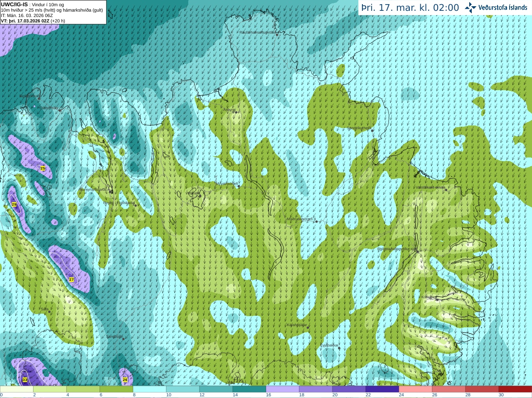This screenshot has width=532, height=398.
Task: Click the legend scale number 24
Action: [401, 395]
